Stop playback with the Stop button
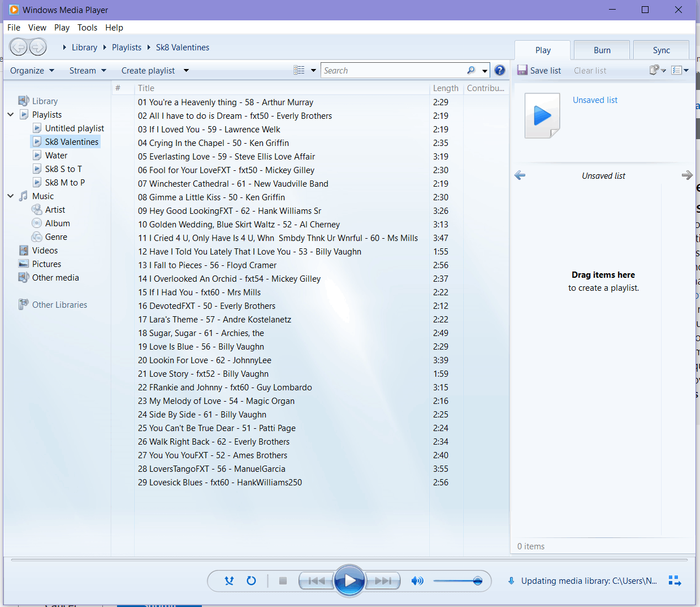Screen dimensions: 700x607 [x=283, y=580]
